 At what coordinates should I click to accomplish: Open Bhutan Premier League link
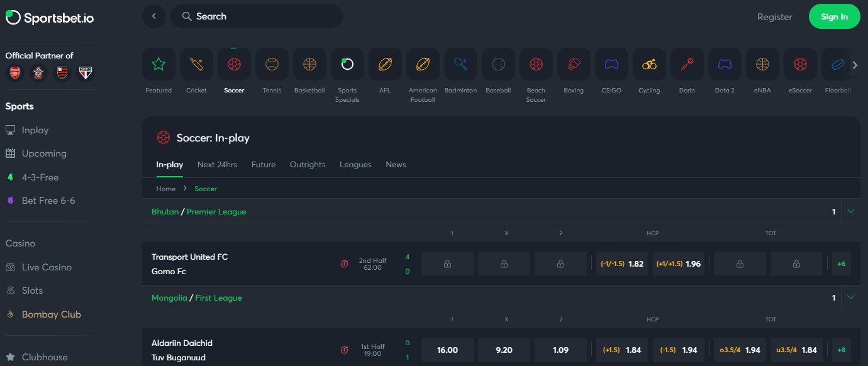tap(216, 212)
